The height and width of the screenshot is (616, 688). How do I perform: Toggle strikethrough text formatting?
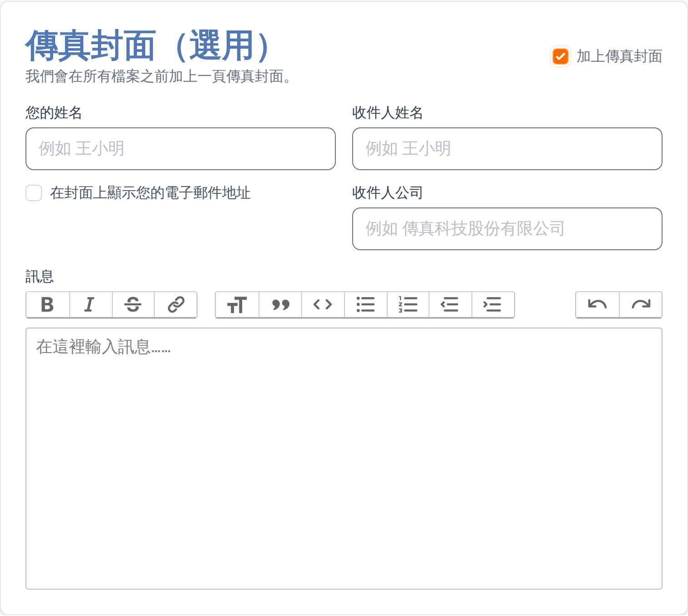click(x=133, y=304)
